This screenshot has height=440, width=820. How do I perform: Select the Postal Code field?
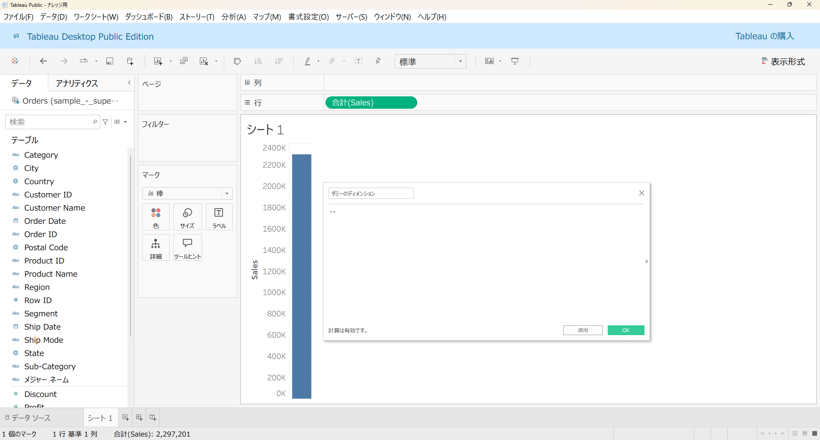pyautogui.click(x=46, y=247)
